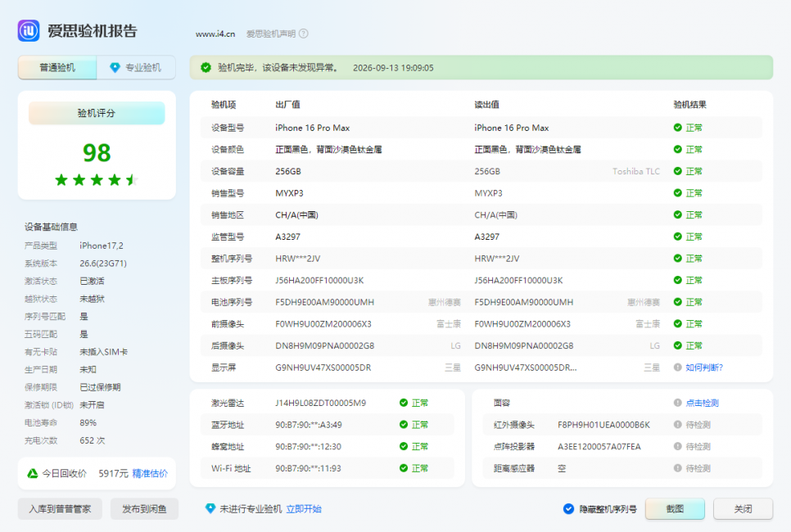Click the 90:B7:90:**:A3:49 Bluetooth address
The width and height of the screenshot is (791, 532).
[x=308, y=425]
